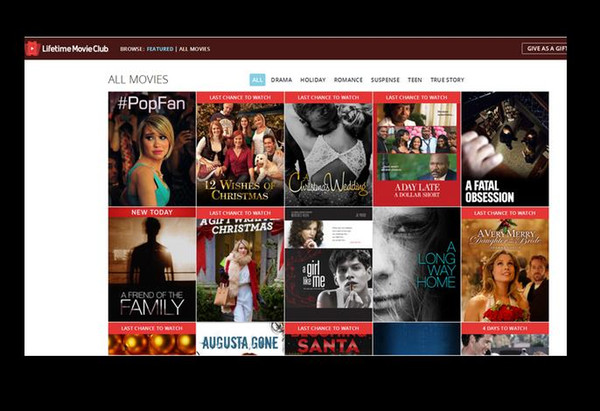
Task: Open the All Movies browse link
Action: pos(194,49)
